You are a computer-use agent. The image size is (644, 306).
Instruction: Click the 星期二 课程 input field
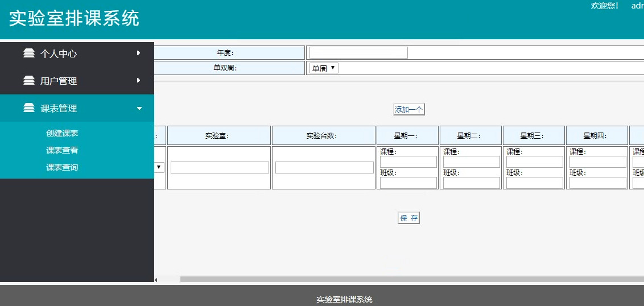coord(472,162)
